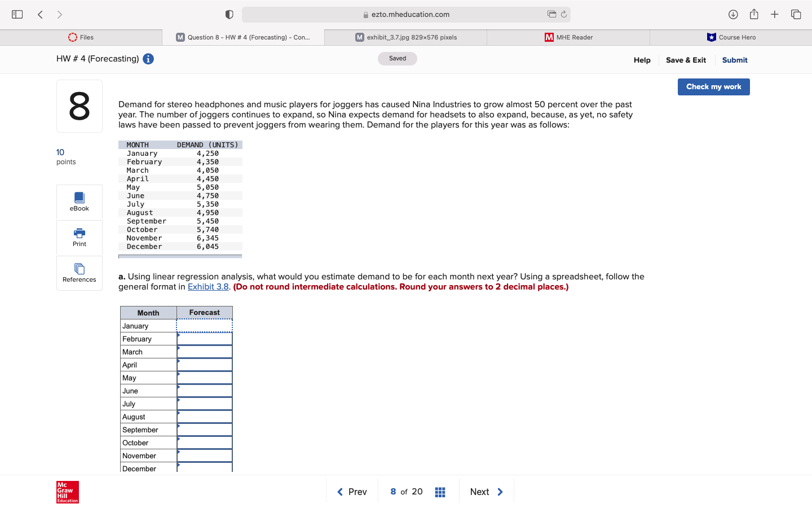Click the January forecast input field
The image size is (812, 508).
tap(204, 326)
